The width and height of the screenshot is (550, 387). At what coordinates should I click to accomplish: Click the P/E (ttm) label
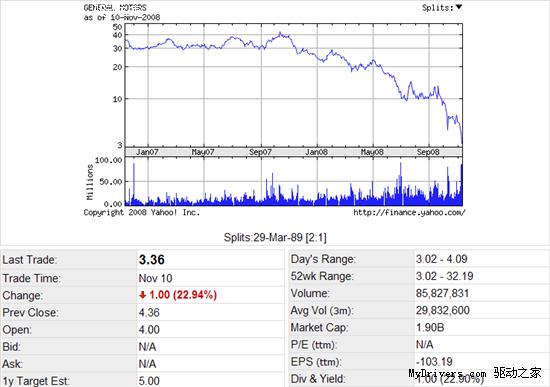tap(314, 345)
